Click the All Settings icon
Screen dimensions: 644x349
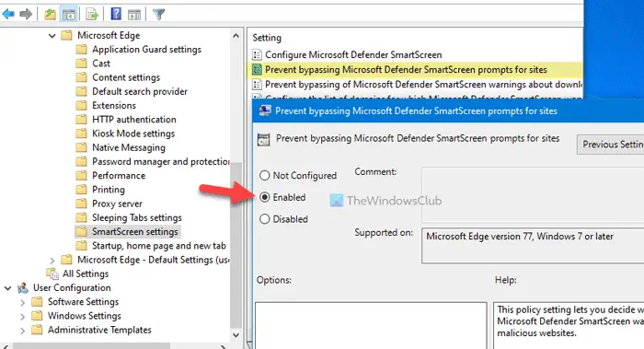pos(52,273)
